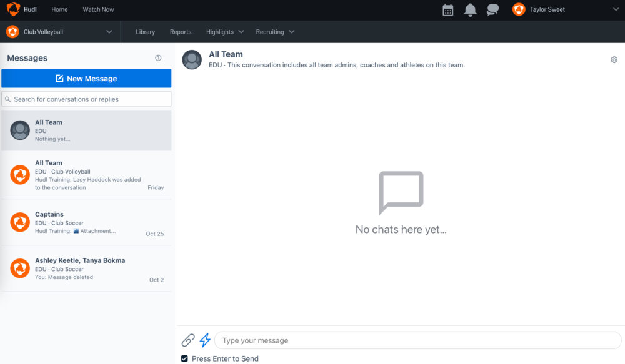Toggle Press Enter to Send checkbox

184,358
